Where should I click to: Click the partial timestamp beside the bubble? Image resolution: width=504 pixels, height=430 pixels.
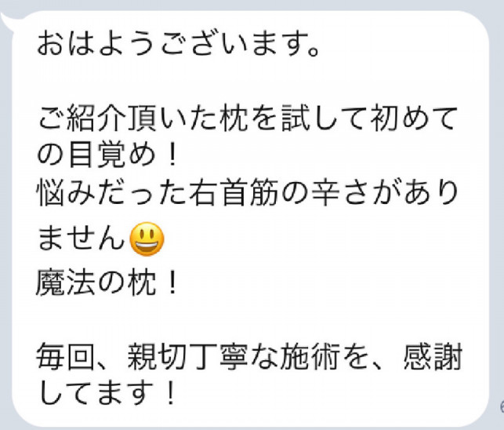(502, 406)
